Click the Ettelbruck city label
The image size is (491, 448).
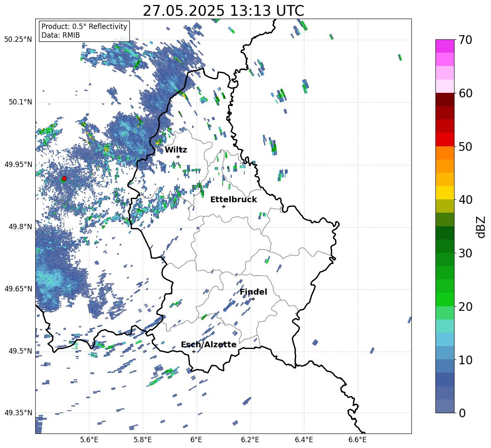(233, 200)
